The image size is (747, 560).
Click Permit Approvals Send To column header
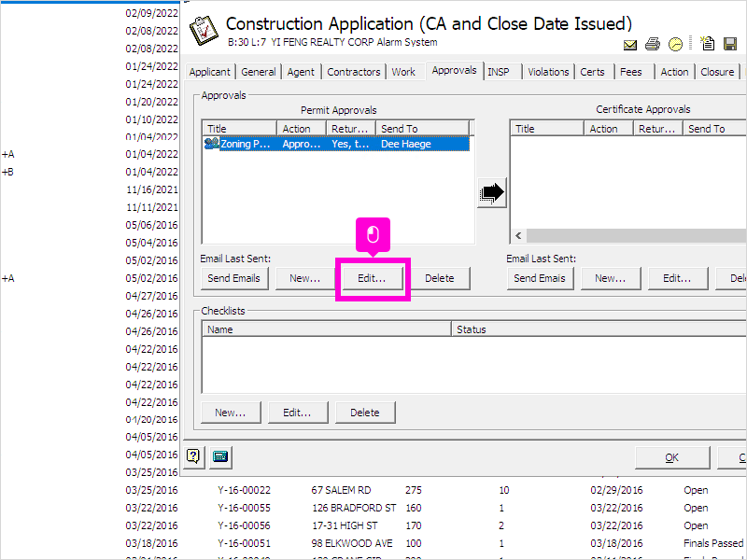pyautogui.click(x=422, y=129)
